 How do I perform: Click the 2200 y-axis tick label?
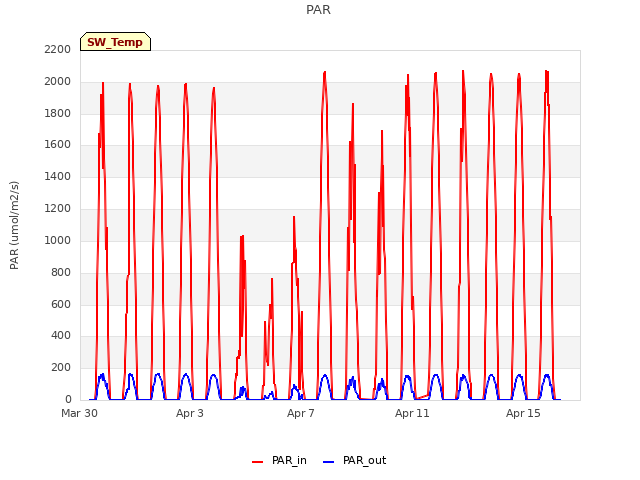pyautogui.click(x=58, y=49)
